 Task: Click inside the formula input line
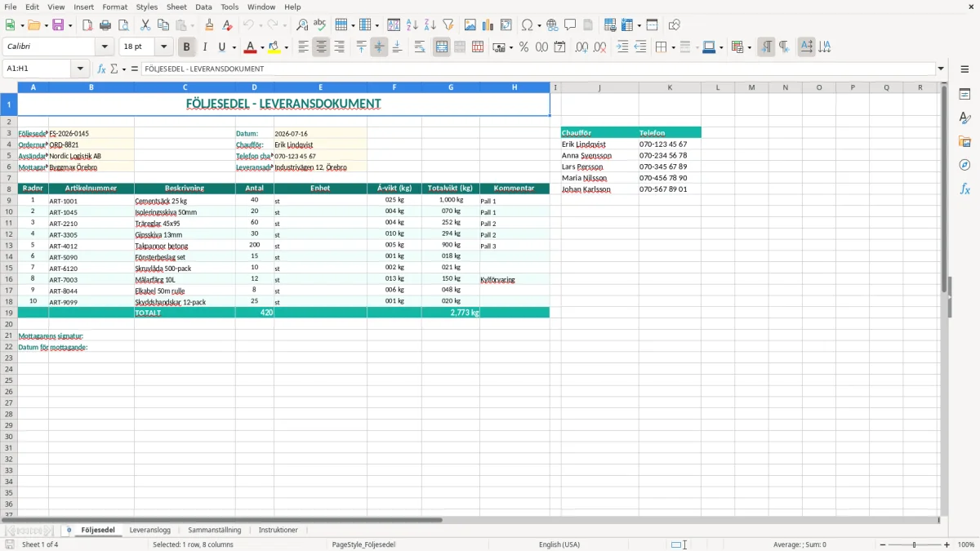tap(537, 69)
